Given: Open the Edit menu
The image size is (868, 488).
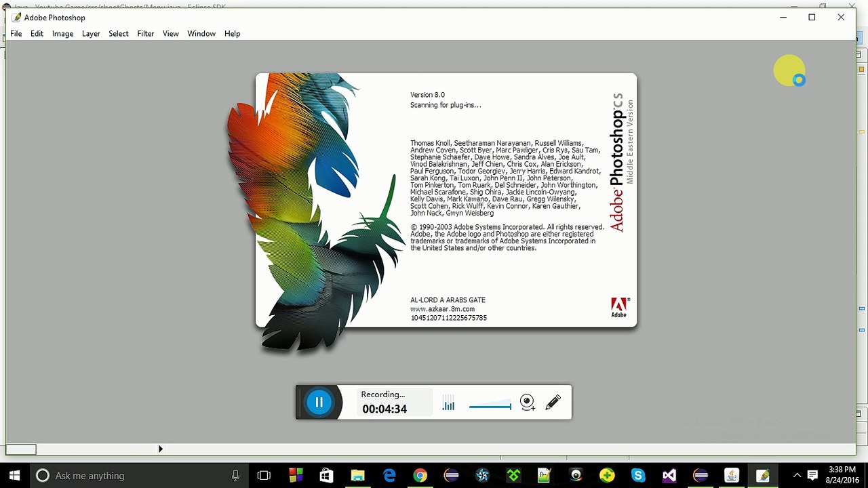Looking at the screenshot, I should pyautogui.click(x=37, y=33).
